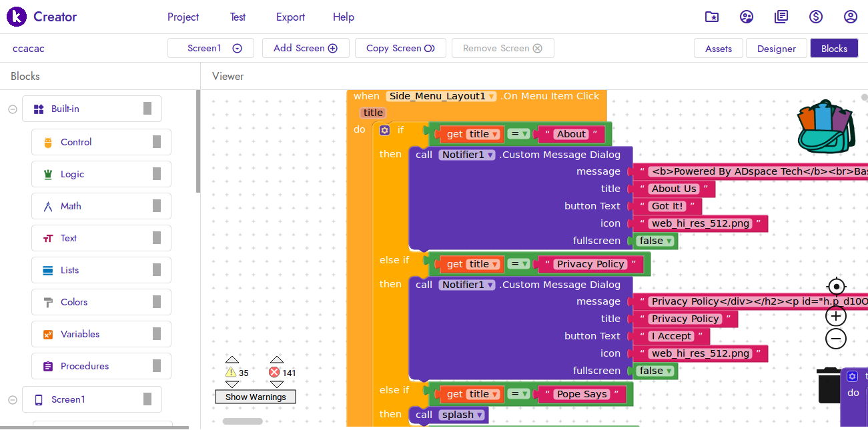This screenshot has width=868, height=430.
Task: Go to next error with down arrow
Action: tap(276, 385)
